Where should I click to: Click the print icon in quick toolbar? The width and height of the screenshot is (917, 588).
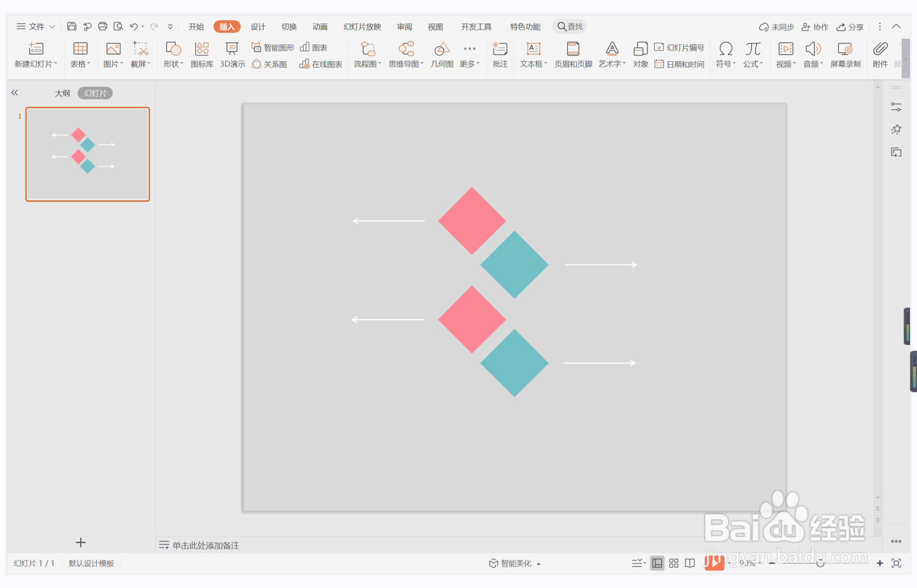pos(103,26)
